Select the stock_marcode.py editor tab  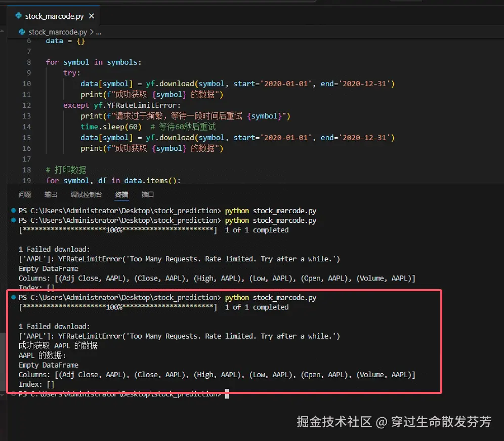point(54,16)
